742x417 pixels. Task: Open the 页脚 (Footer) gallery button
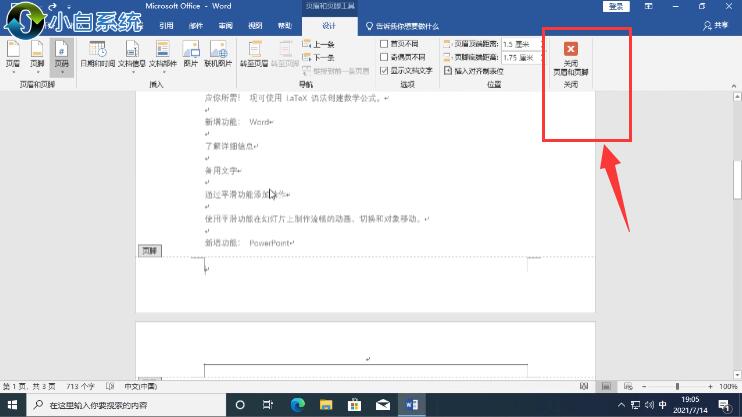[x=37, y=56]
